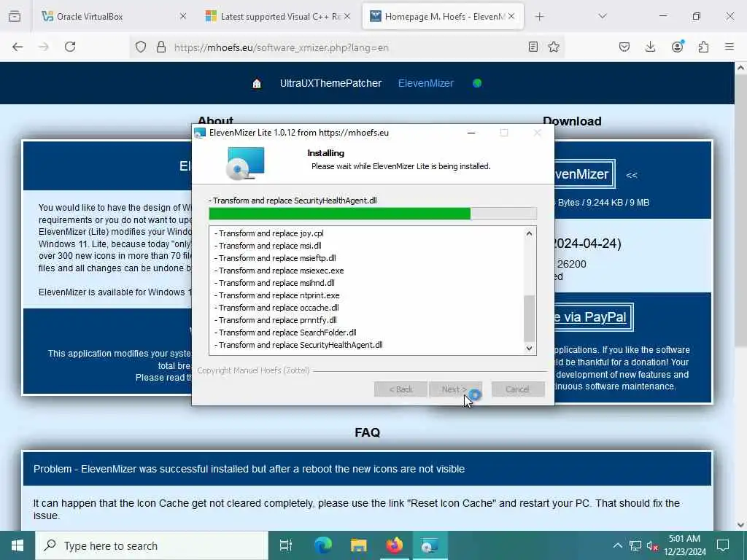
Task: Open the Firefox application menu
Action: point(729,47)
